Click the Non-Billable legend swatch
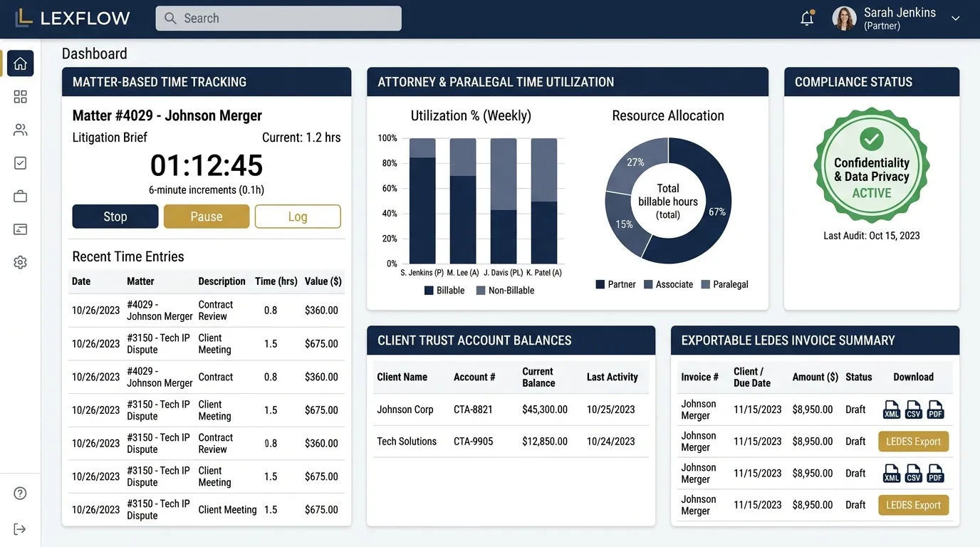 pos(481,291)
